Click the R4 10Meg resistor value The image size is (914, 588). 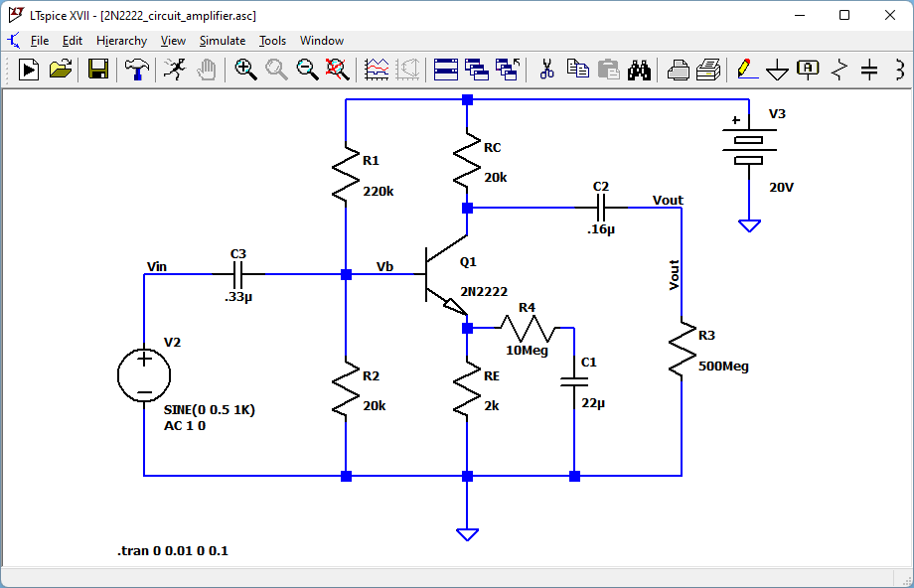tap(527, 351)
